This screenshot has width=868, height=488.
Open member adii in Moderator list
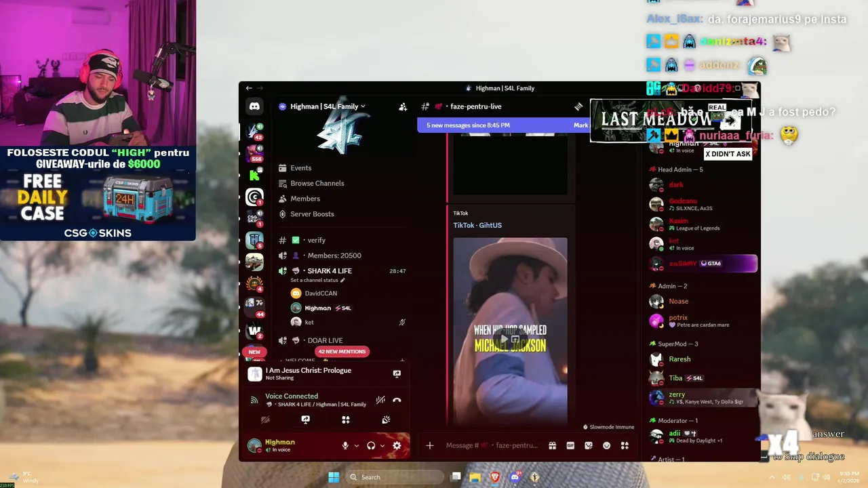(702, 436)
